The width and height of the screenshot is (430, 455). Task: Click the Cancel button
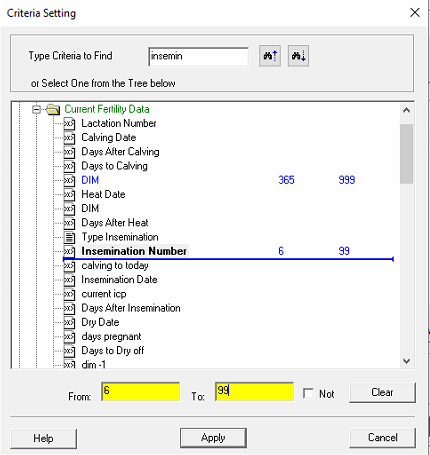pyautogui.click(x=382, y=437)
